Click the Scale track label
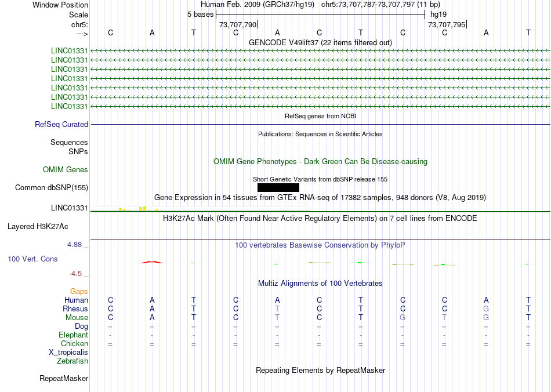Image resolution: width=551 pixels, height=392 pixels. click(x=78, y=14)
